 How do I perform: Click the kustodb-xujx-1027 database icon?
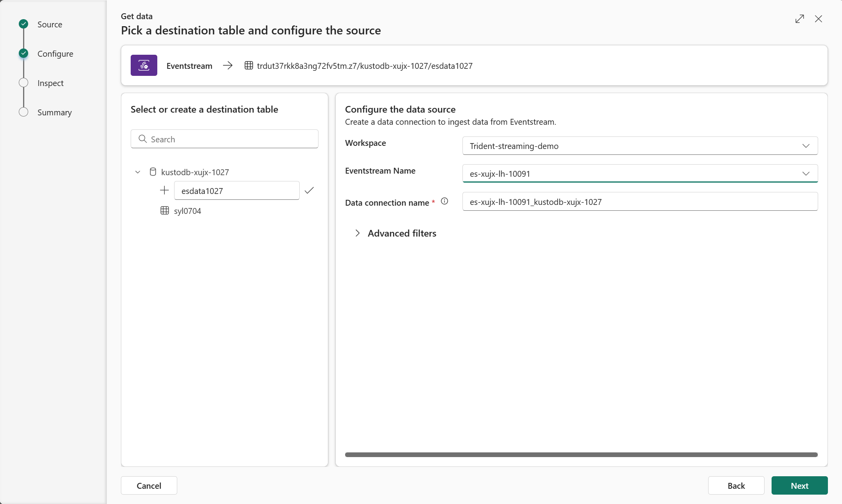pos(153,172)
